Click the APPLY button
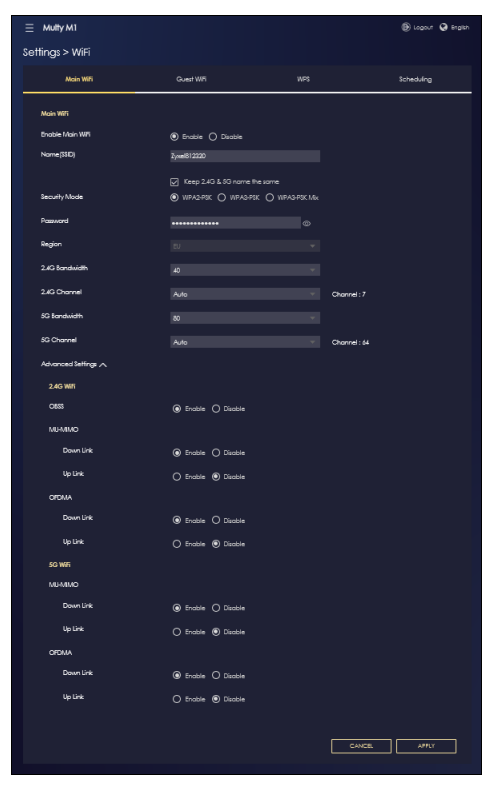 [426, 746]
